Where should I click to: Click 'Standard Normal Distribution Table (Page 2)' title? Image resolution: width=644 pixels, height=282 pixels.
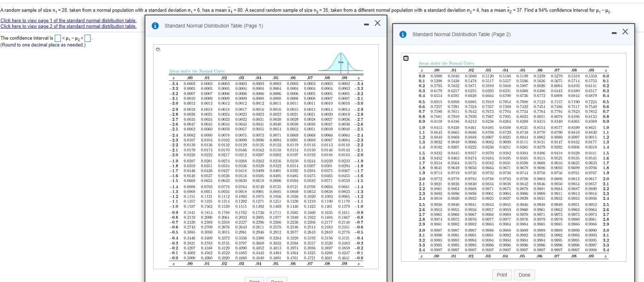point(461,34)
